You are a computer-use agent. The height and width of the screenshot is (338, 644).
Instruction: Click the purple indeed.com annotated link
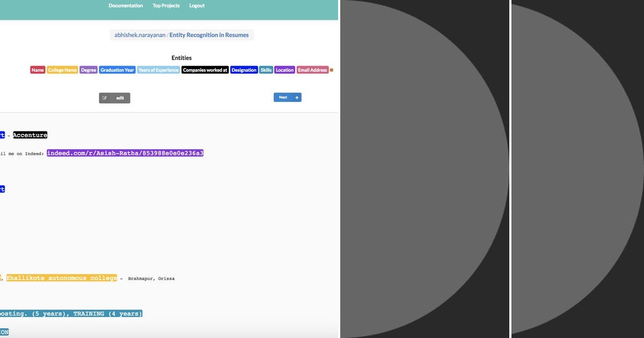point(125,153)
